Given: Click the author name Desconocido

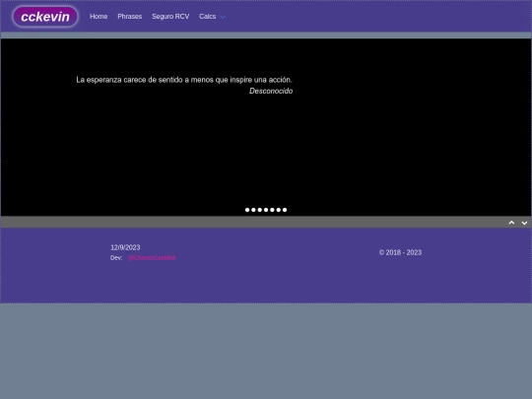Looking at the screenshot, I should point(271,91).
